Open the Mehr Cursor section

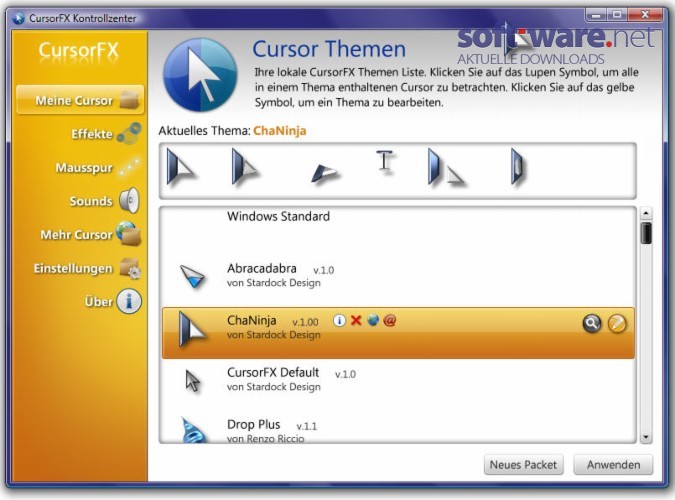[76, 235]
